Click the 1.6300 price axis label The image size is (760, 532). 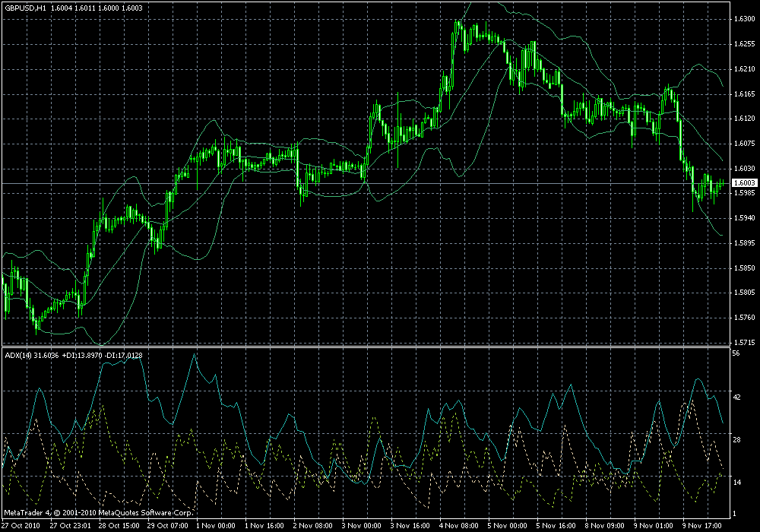[745, 19]
